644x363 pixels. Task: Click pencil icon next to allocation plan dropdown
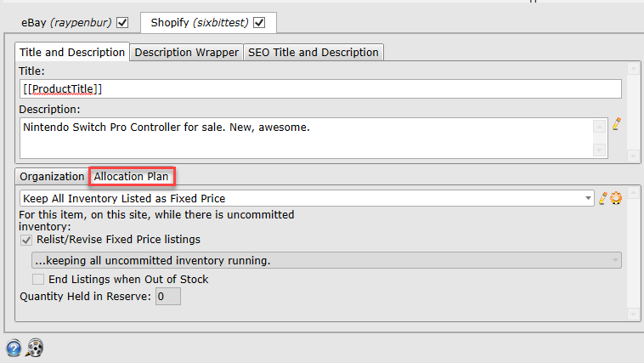click(x=602, y=199)
